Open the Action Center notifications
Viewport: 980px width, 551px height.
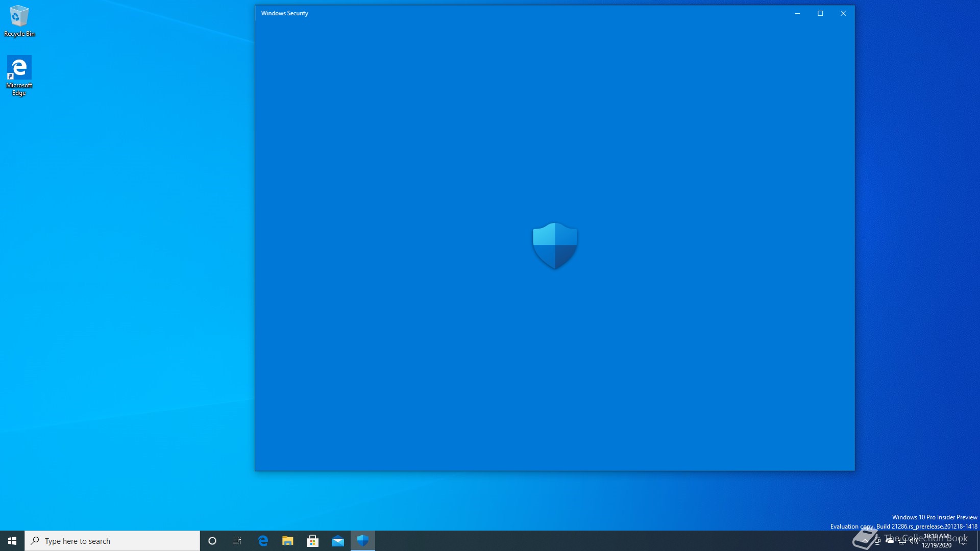tap(963, 541)
